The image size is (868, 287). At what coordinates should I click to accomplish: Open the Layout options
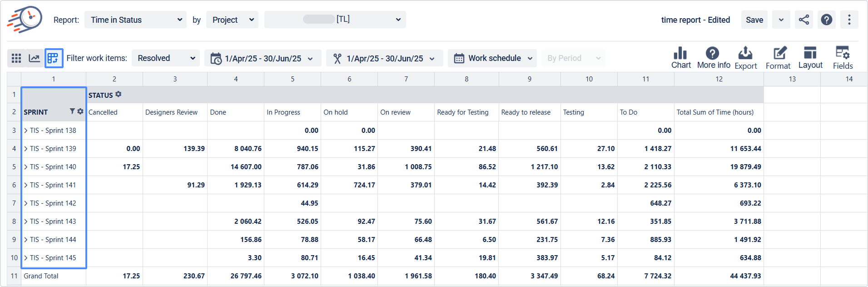click(810, 58)
